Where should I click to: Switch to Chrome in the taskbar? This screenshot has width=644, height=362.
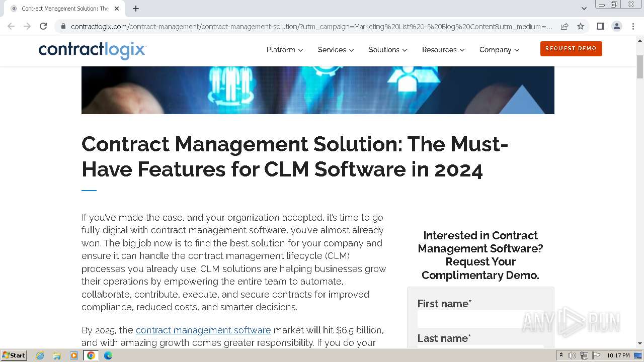[91, 355]
